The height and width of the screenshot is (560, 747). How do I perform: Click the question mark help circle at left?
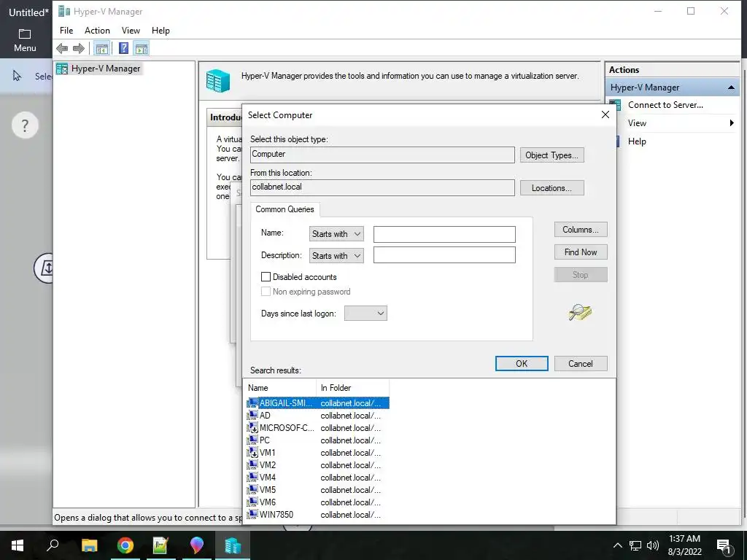(x=25, y=125)
